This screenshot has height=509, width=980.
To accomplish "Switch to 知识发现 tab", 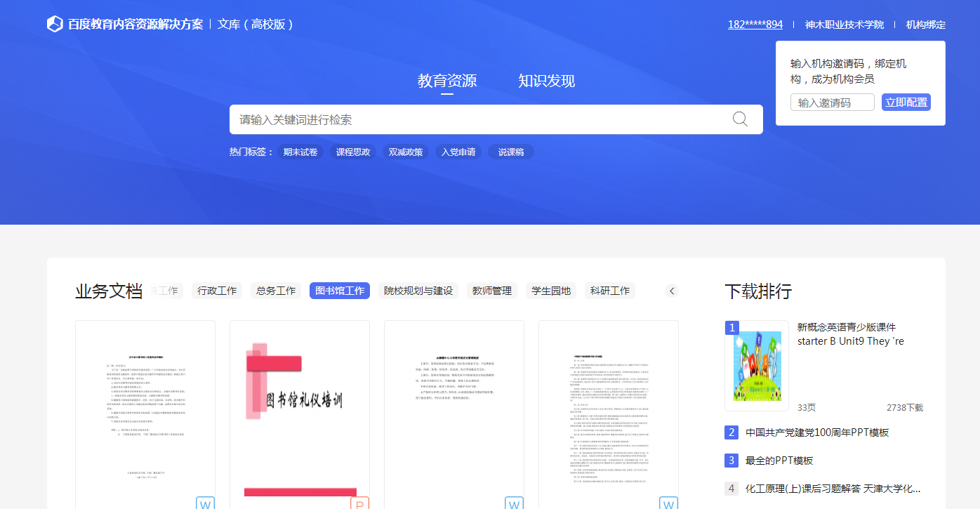I will [546, 81].
